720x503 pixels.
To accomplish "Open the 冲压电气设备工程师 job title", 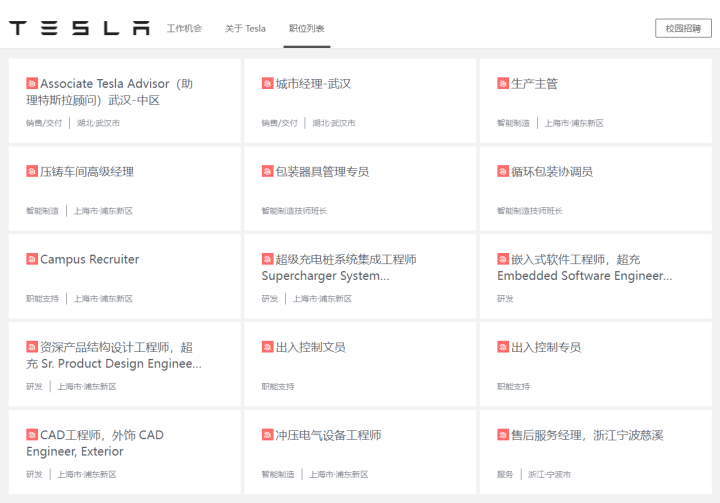I will click(328, 435).
